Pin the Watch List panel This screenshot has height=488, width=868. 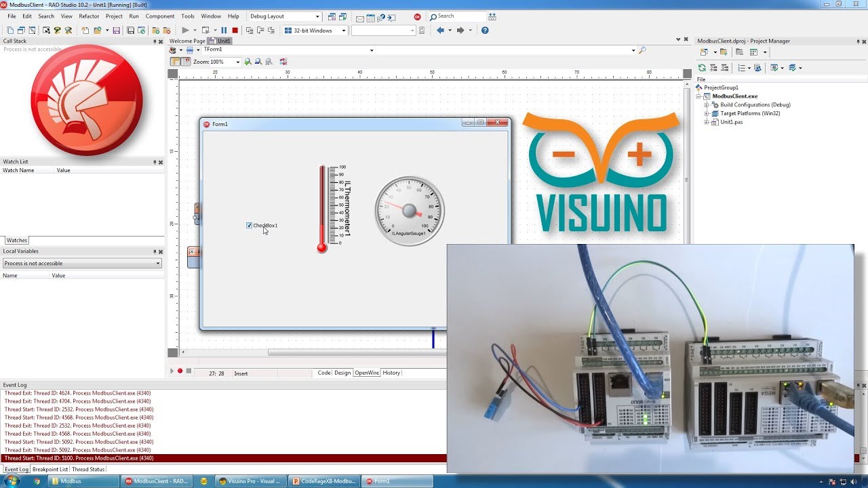pos(155,162)
